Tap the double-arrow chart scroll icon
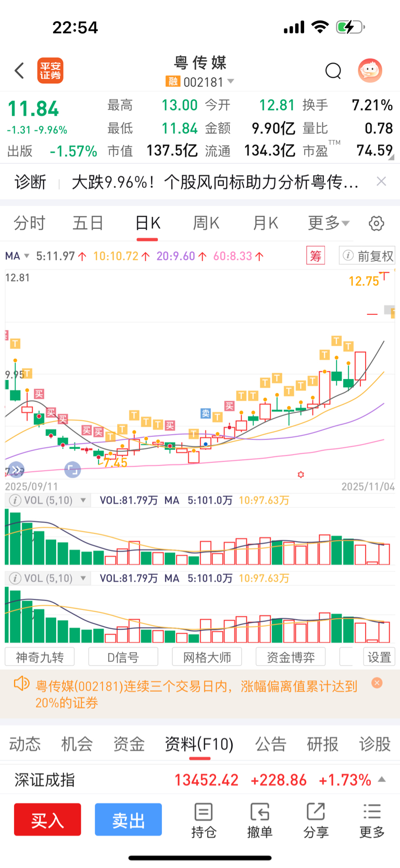Image resolution: width=400 pixels, height=868 pixels. point(16,470)
